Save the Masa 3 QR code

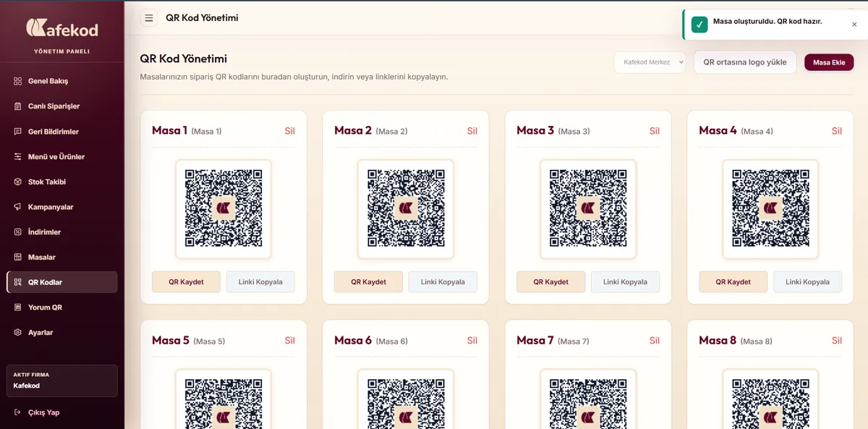pos(550,282)
